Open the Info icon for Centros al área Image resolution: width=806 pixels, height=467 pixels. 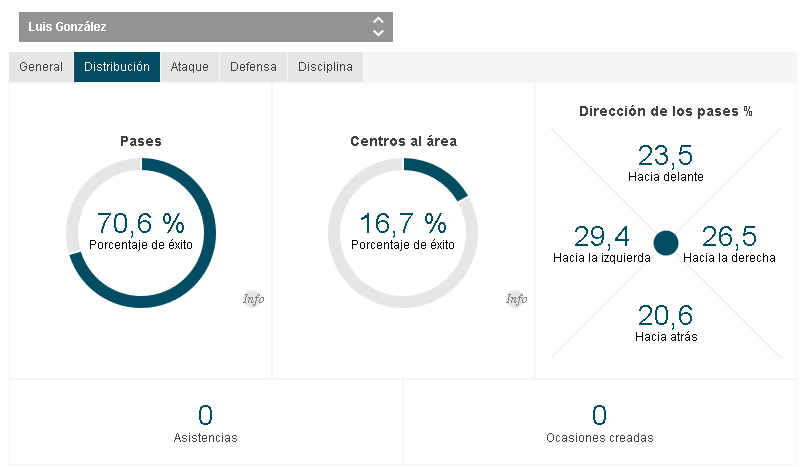(x=517, y=299)
